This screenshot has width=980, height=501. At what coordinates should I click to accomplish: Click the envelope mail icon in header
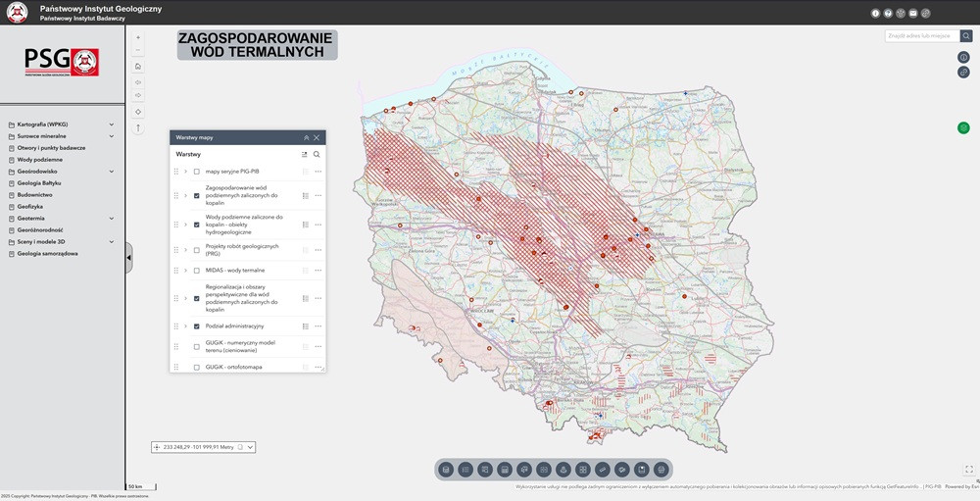(913, 13)
